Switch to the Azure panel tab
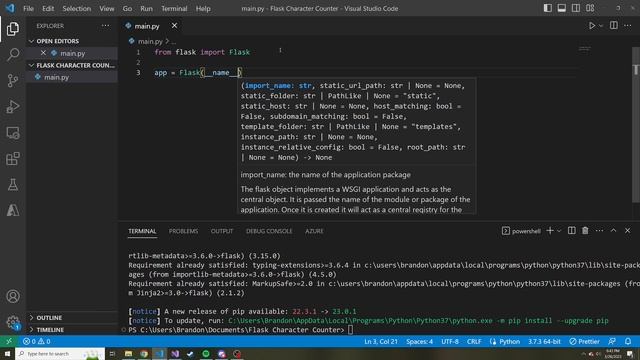Viewport: 640px width, 360px height. point(314,231)
